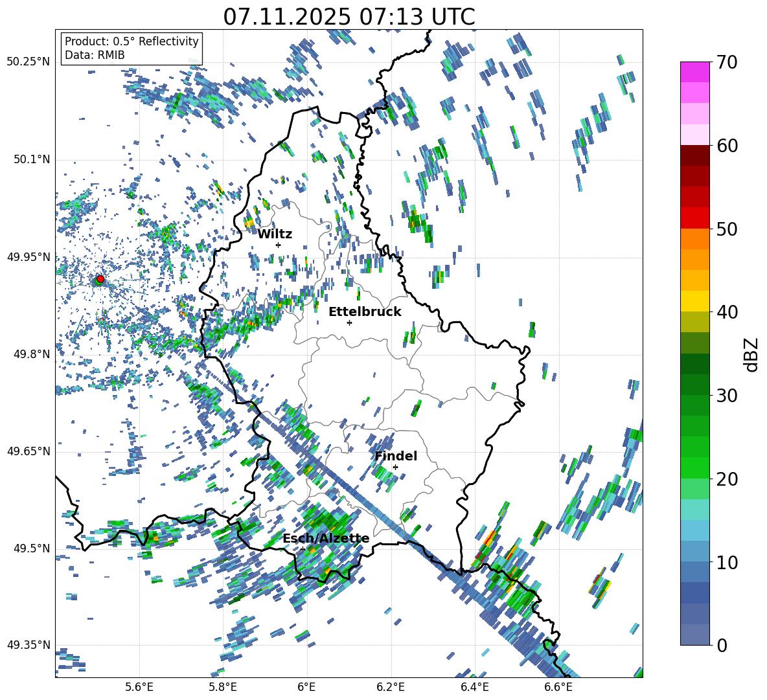
Task: Click the 0 colorbar tick label
Action: [x=722, y=645]
